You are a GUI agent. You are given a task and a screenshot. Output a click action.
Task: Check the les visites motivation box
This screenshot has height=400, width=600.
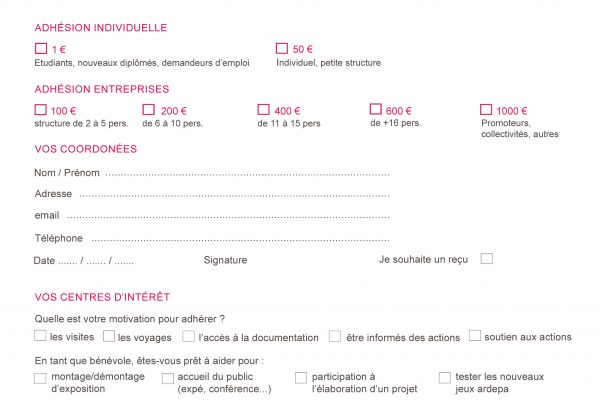click(40, 336)
